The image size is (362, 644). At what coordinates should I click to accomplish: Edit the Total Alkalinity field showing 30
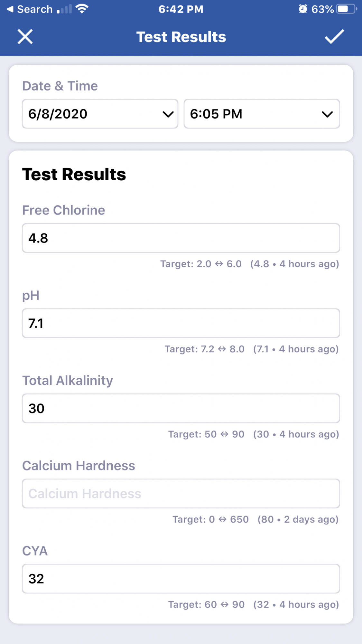click(x=181, y=408)
